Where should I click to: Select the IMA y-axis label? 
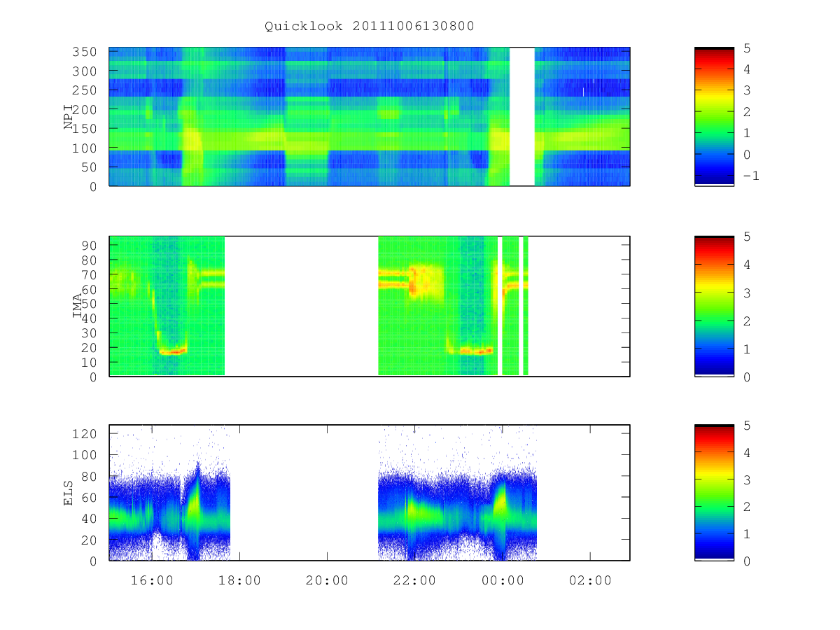(78, 306)
